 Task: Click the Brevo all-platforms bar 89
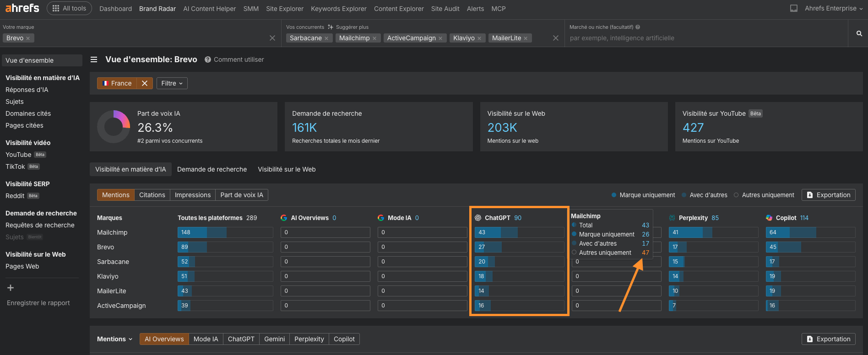pos(225,247)
